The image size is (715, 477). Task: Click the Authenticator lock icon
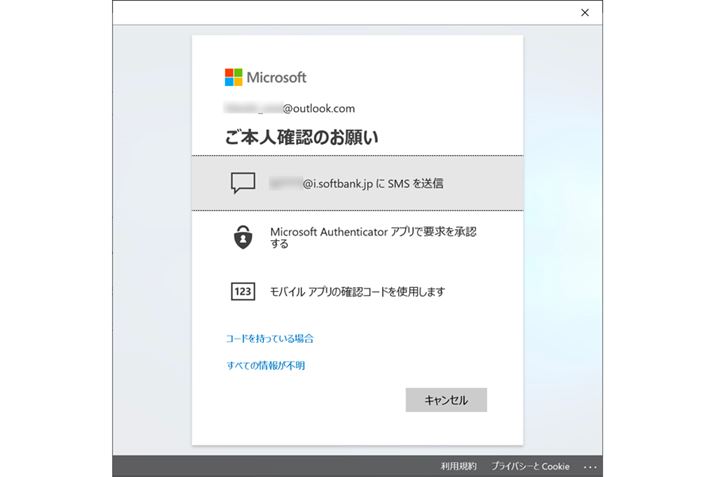click(243, 237)
